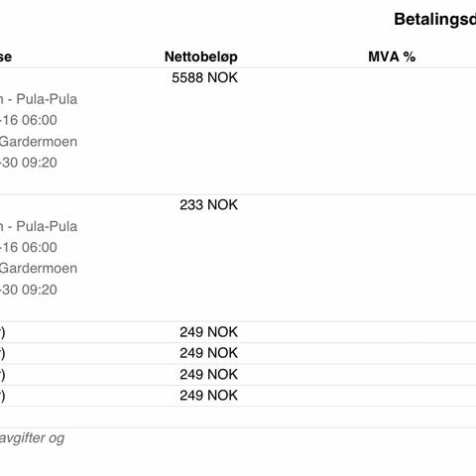Click the first 249 NOK amount
476x476 pixels.
tap(208, 332)
